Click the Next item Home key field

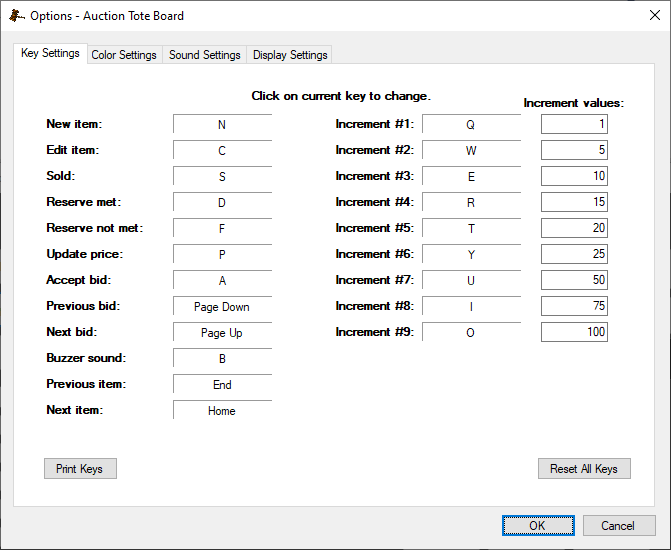(x=222, y=411)
